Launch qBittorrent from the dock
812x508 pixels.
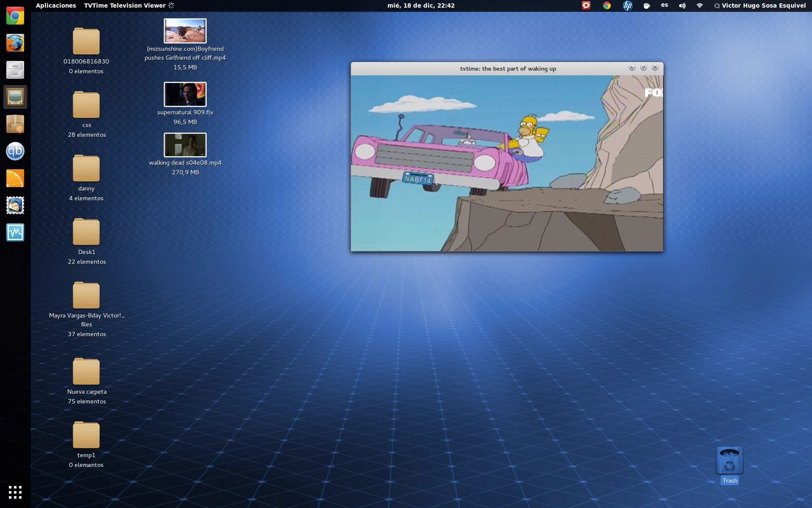click(15, 151)
